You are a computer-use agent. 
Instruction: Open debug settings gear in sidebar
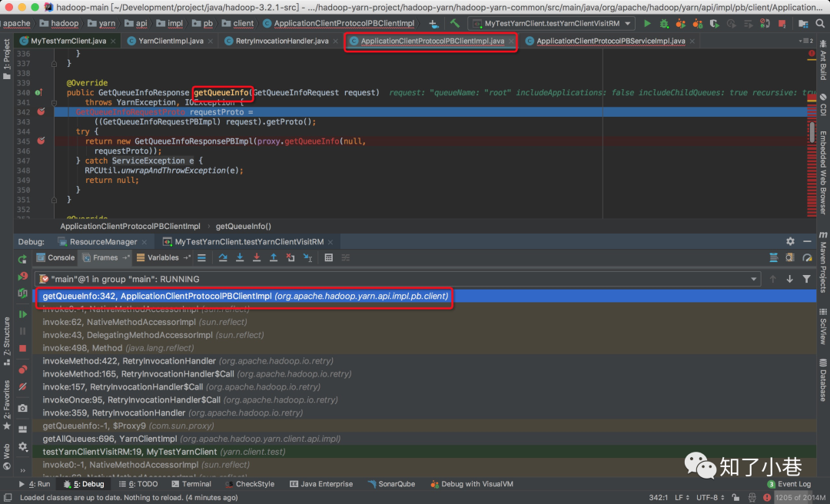coord(22,447)
